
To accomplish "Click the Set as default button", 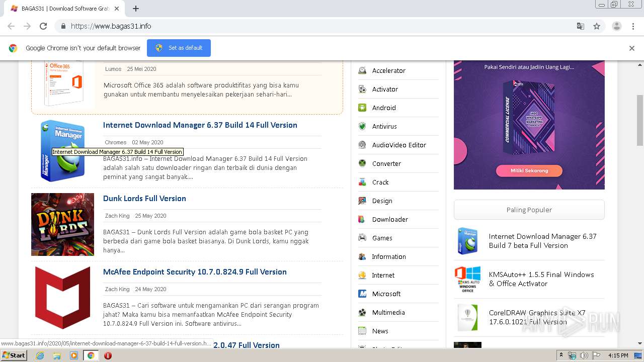I will coord(179,48).
